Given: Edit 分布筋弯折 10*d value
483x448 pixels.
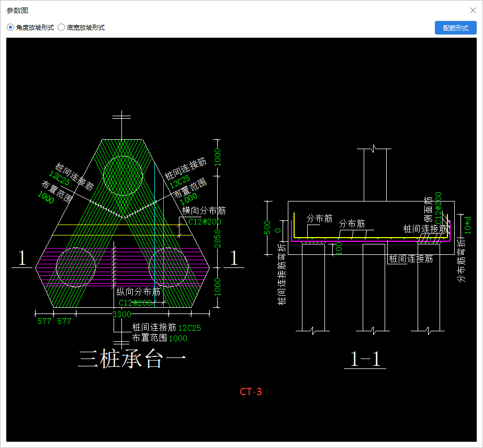Looking at the screenshot, I should click(x=468, y=225).
